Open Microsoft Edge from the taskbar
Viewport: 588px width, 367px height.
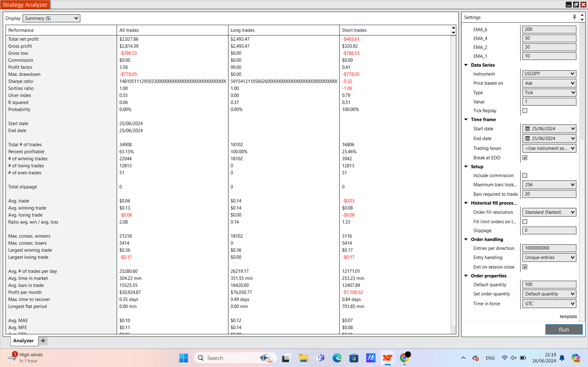pos(337,358)
